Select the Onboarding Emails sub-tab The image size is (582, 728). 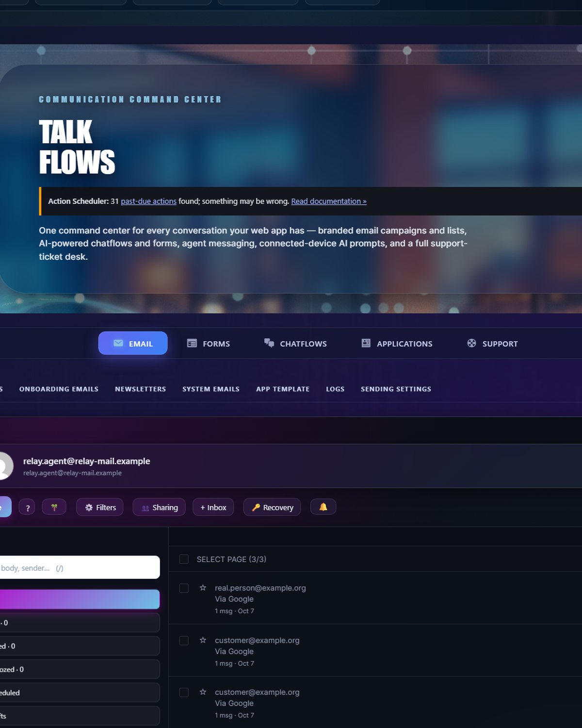click(59, 389)
